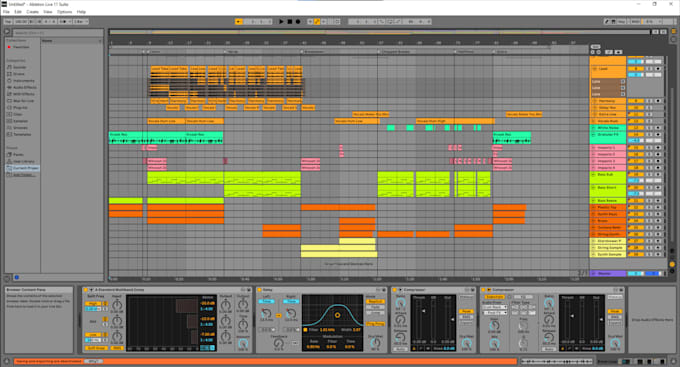Open the File menu
This screenshot has width=680, height=367.
pos(6,12)
